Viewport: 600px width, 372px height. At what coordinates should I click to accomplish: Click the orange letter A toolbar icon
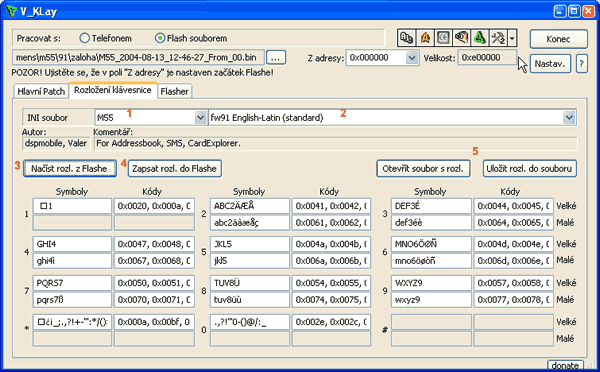pos(425,38)
